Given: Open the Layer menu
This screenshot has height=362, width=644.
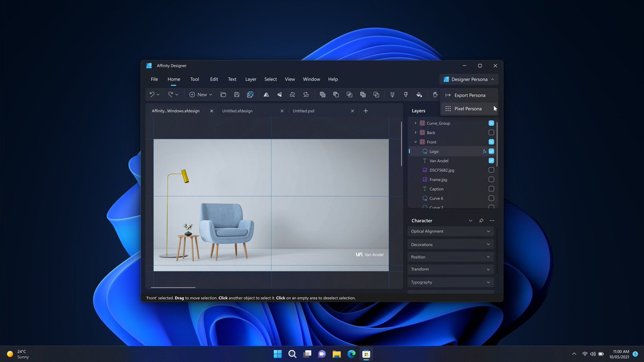Looking at the screenshot, I should click(251, 79).
